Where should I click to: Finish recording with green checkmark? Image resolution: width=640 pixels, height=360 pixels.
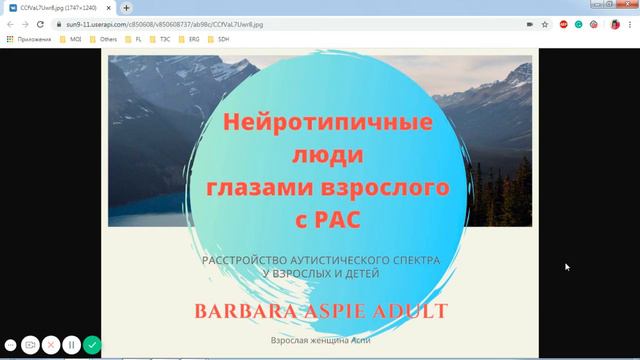pos(92,345)
